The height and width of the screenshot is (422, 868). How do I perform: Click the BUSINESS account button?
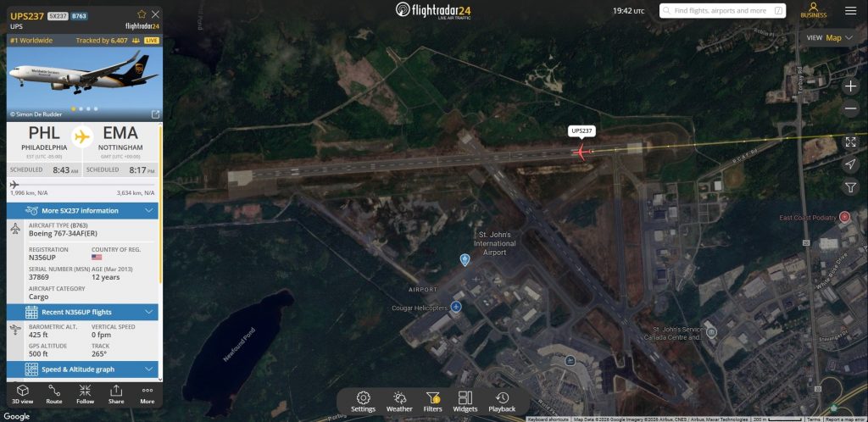[x=813, y=10]
